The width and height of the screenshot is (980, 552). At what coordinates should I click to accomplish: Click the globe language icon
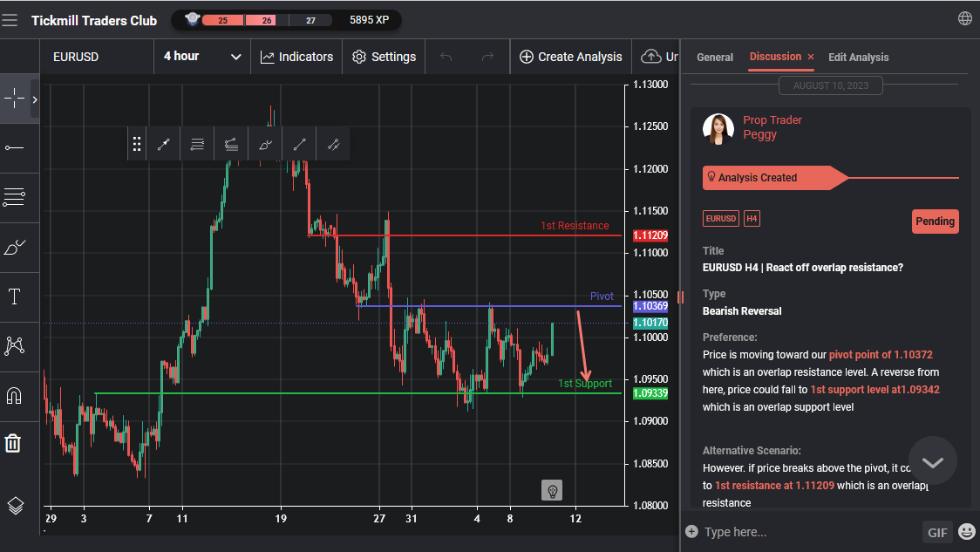(965, 19)
